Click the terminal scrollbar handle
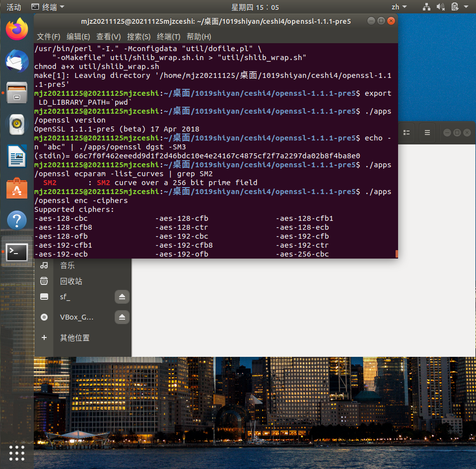Viewport: 476px width, 469px height. pos(397,254)
